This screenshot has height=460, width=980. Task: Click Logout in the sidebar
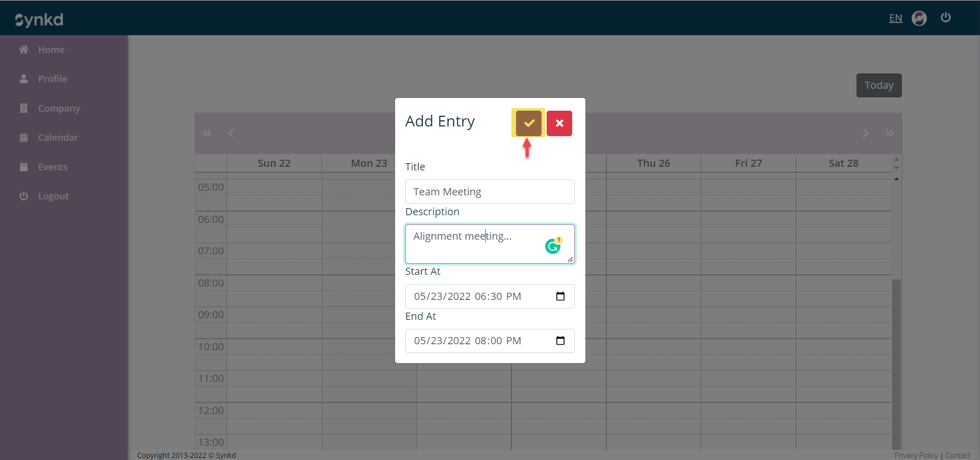(x=53, y=196)
